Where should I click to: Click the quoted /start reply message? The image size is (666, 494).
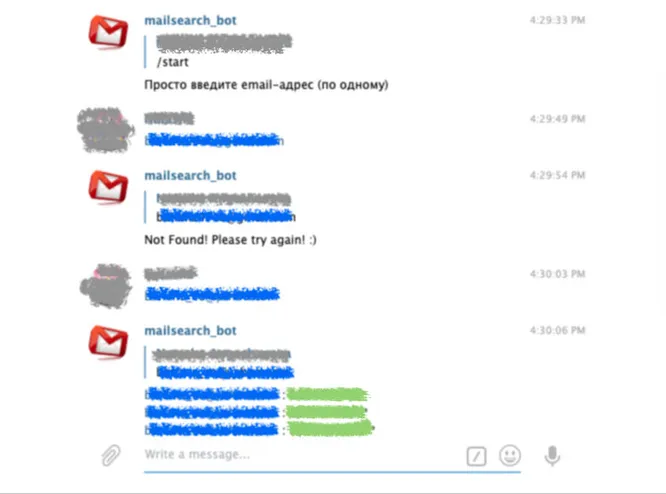219,51
